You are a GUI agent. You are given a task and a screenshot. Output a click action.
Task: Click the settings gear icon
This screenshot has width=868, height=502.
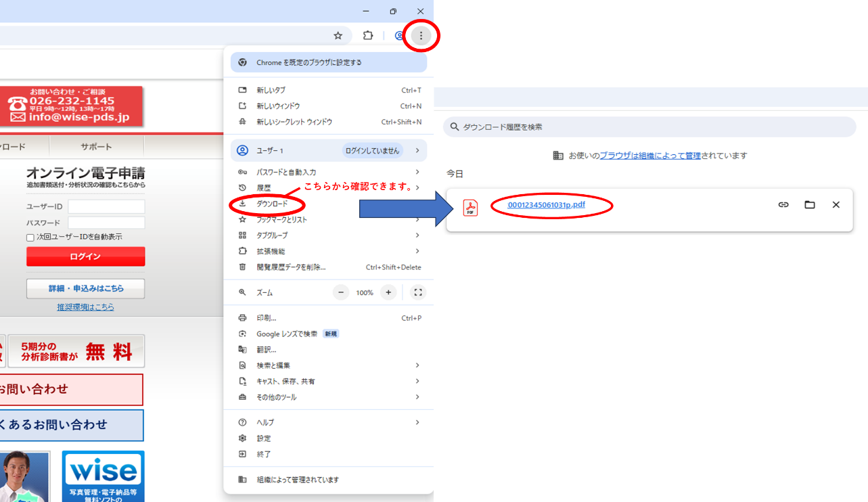pos(242,438)
